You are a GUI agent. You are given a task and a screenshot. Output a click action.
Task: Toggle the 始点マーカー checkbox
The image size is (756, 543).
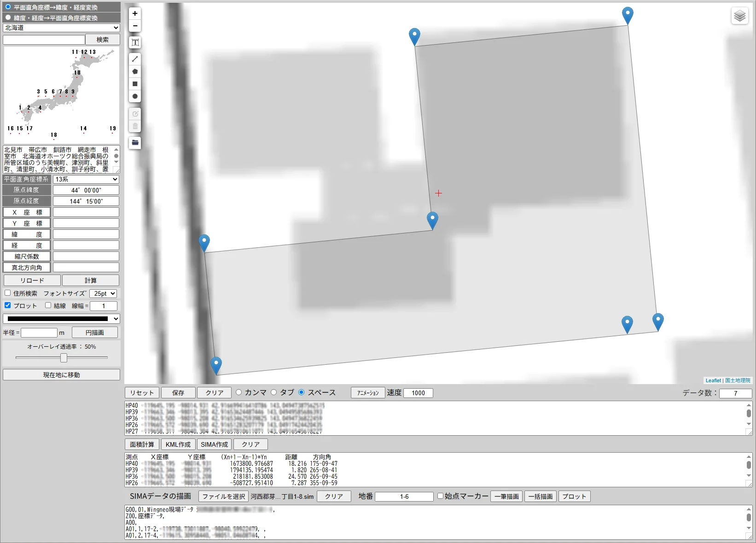(440, 496)
